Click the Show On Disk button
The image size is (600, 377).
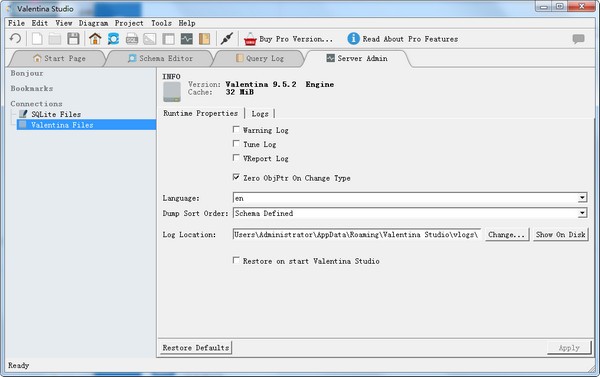point(560,235)
